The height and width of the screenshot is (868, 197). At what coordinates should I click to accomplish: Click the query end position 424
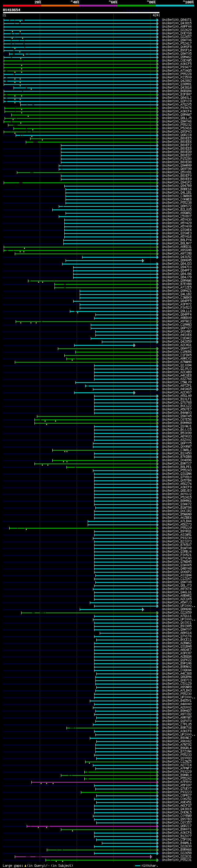point(155,15)
